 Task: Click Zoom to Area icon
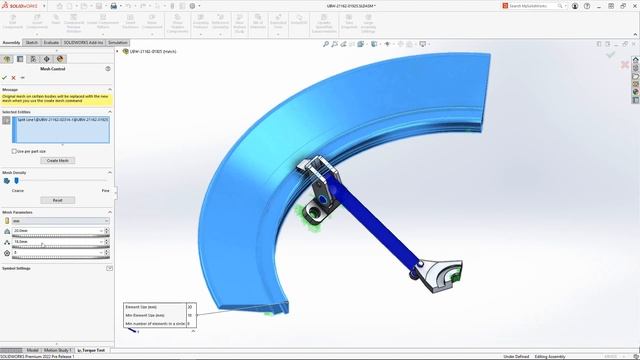click(x=335, y=44)
